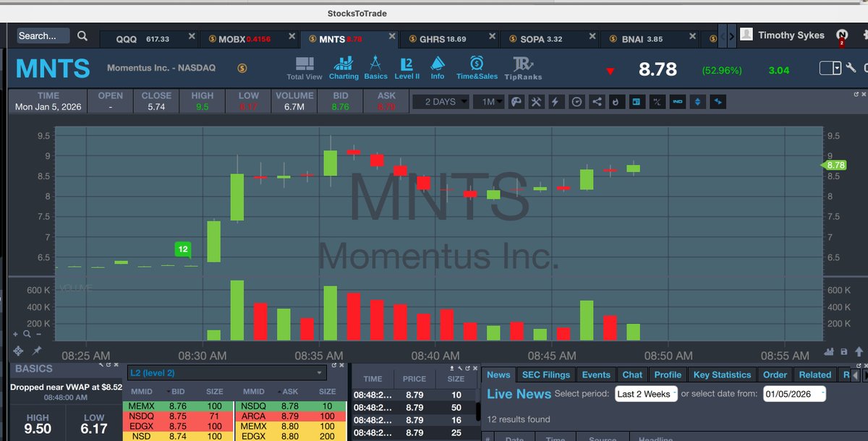Screen dimensions: 868x441
Task: Select MEMX 8.76 bid row
Action: [179, 405]
